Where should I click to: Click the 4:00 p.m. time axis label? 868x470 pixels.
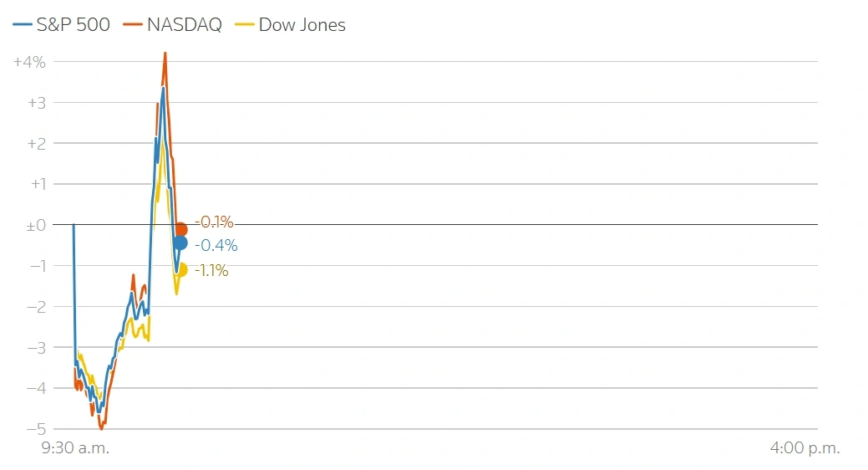(x=805, y=448)
